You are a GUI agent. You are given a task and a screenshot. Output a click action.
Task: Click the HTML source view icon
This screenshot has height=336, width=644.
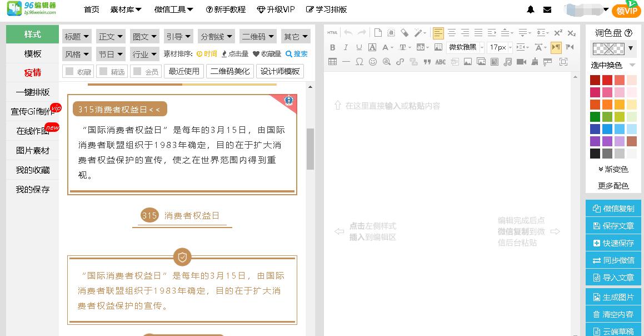332,33
